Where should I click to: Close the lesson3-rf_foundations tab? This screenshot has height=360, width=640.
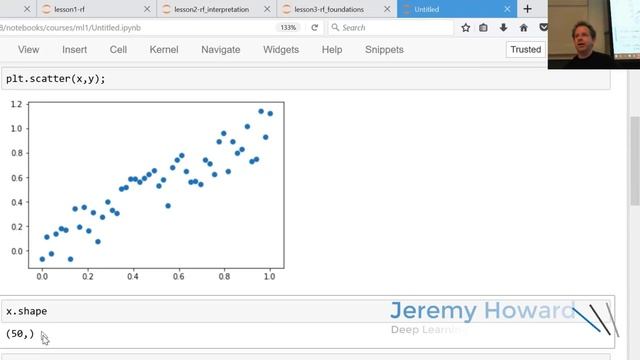387,9
